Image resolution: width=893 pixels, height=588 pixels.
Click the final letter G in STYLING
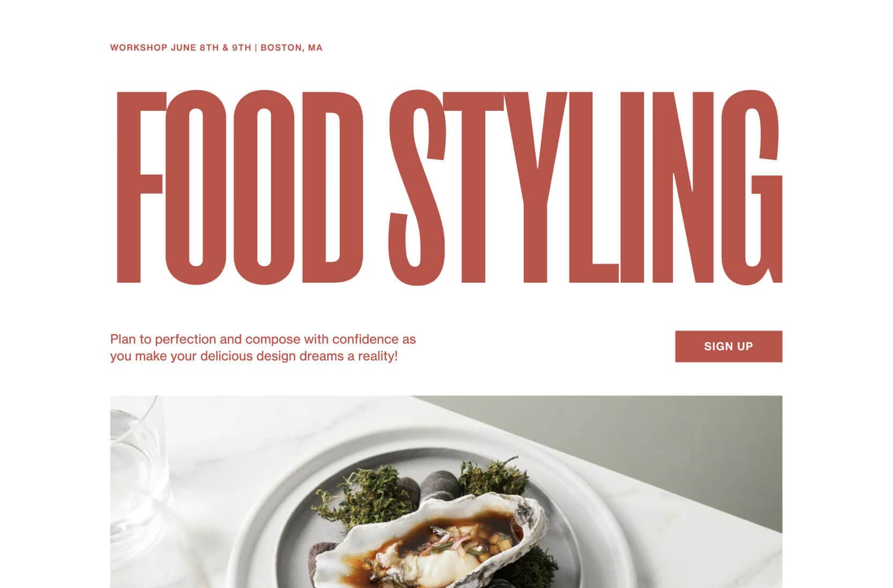tap(755, 187)
